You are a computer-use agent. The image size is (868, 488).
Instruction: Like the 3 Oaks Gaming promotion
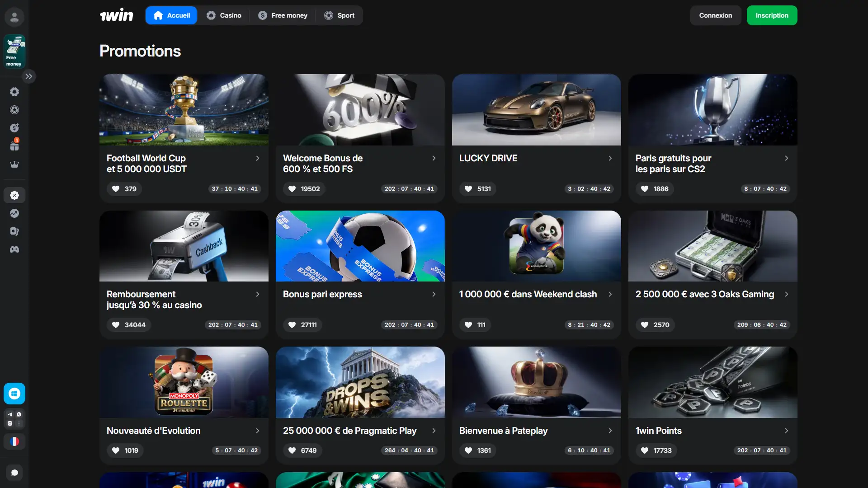655,325
